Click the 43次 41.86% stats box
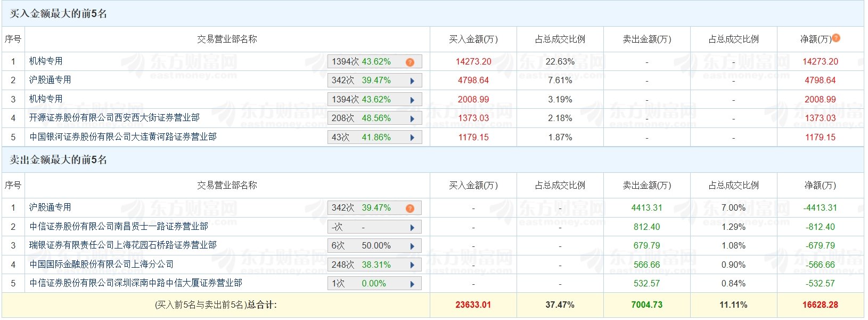 click(x=374, y=138)
